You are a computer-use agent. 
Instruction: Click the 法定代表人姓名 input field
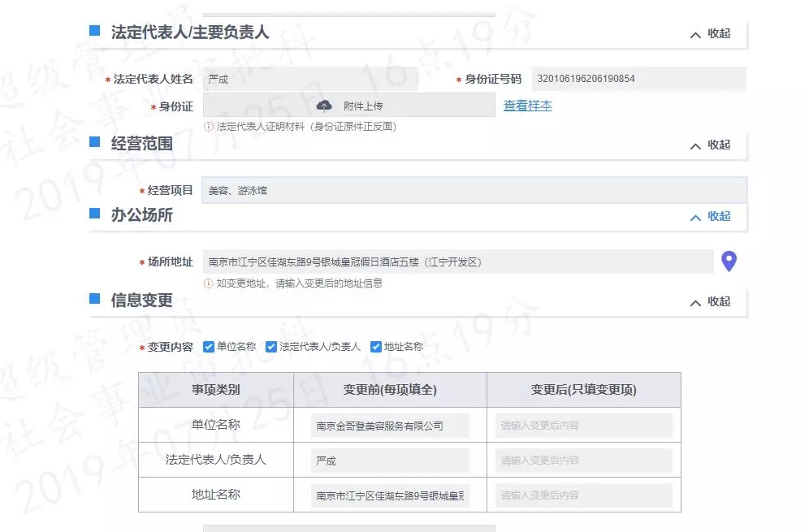[309, 79]
